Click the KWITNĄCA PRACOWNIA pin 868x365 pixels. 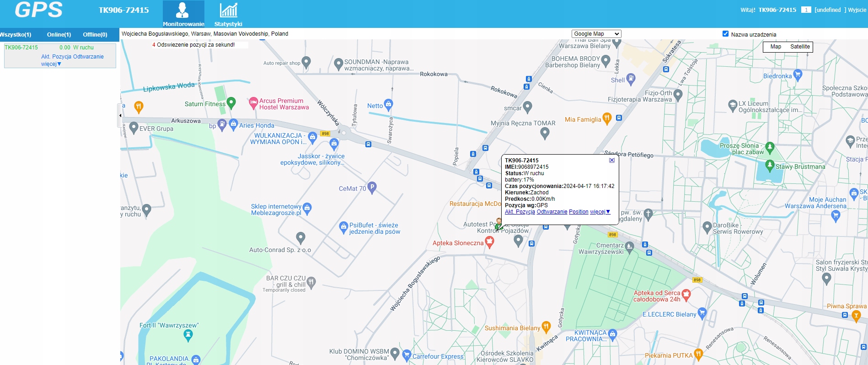[613, 334]
